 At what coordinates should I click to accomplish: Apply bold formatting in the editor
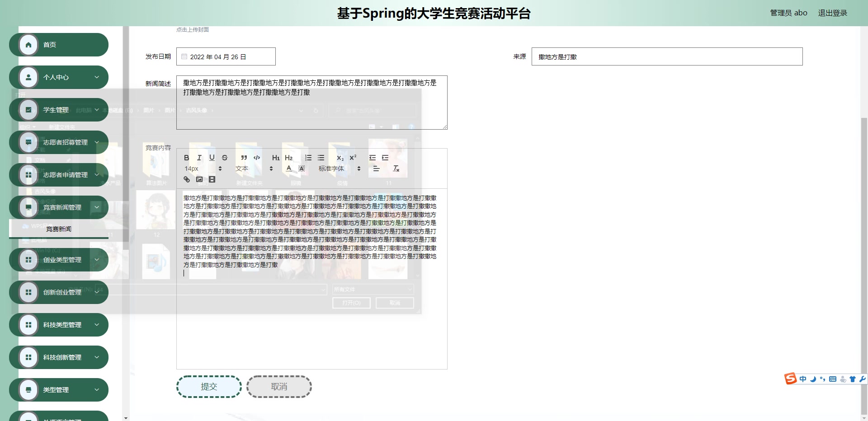point(186,158)
